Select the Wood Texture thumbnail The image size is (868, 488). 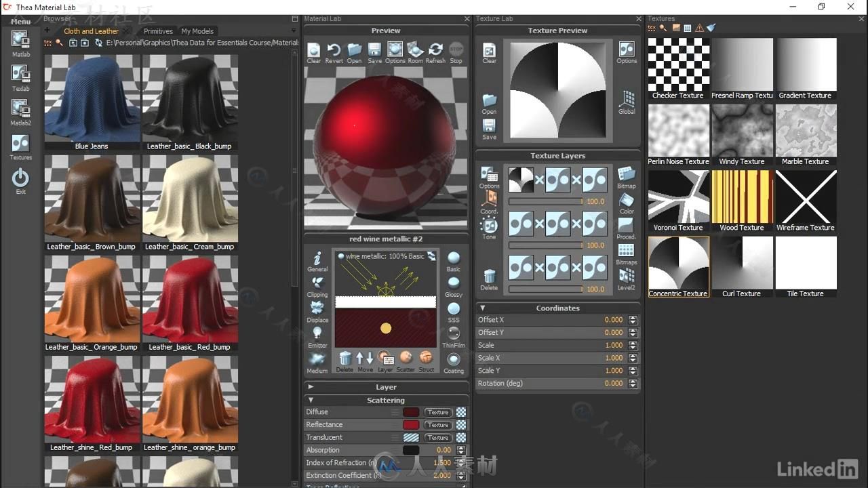pos(742,197)
